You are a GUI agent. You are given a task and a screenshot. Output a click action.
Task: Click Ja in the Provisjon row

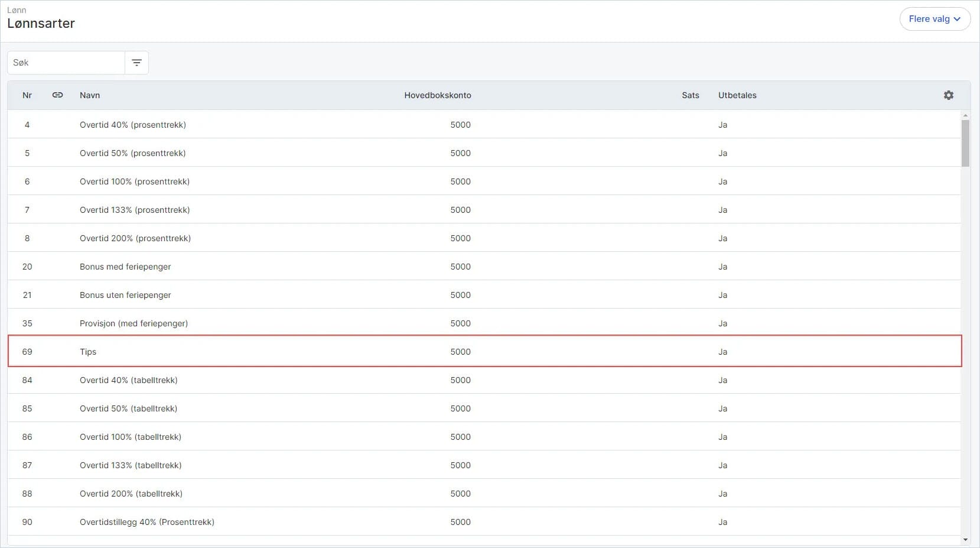(722, 323)
